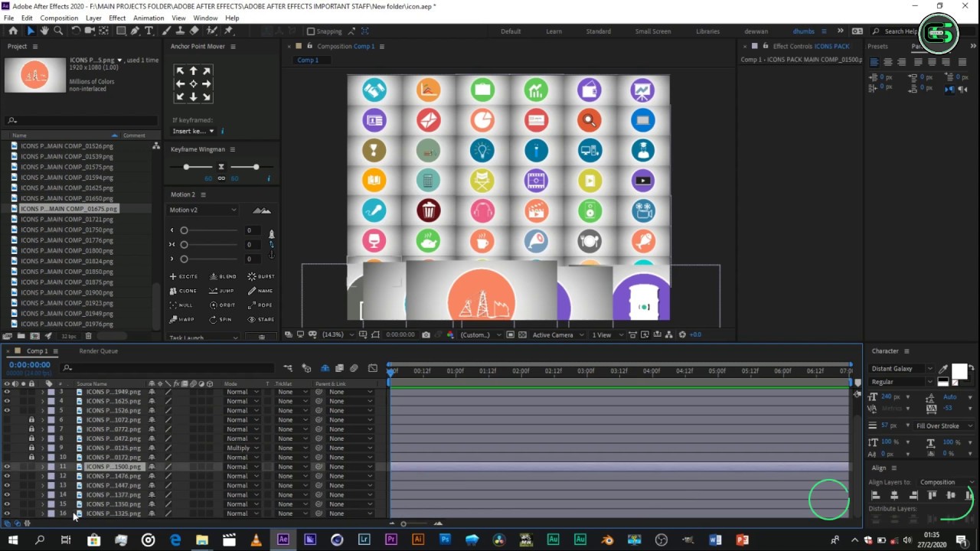Toggle eye for layer 16 ICONS P...1325.png
980x551 pixels.
[7, 514]
